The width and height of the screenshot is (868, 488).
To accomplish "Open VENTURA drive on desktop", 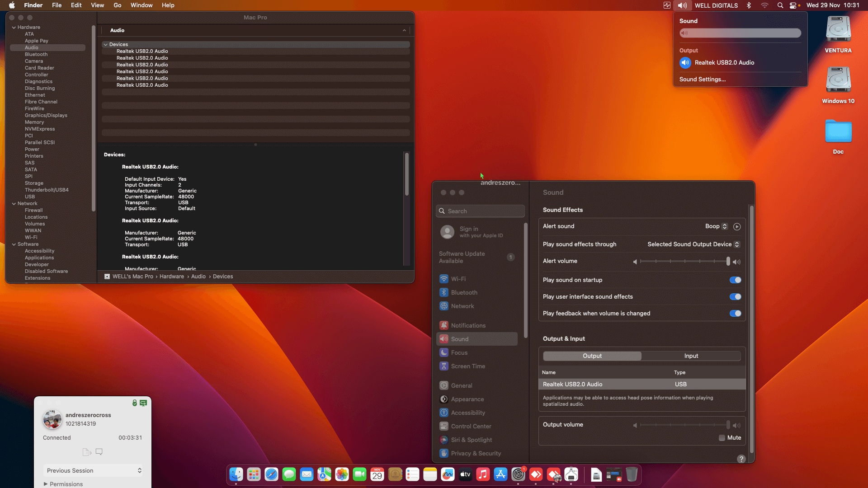I will point(838,29).
